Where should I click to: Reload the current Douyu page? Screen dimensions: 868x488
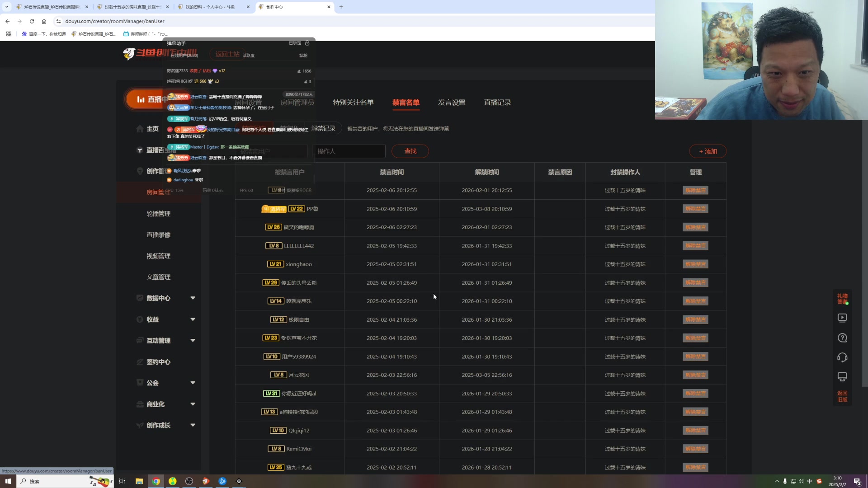click(x=32, y=21)
